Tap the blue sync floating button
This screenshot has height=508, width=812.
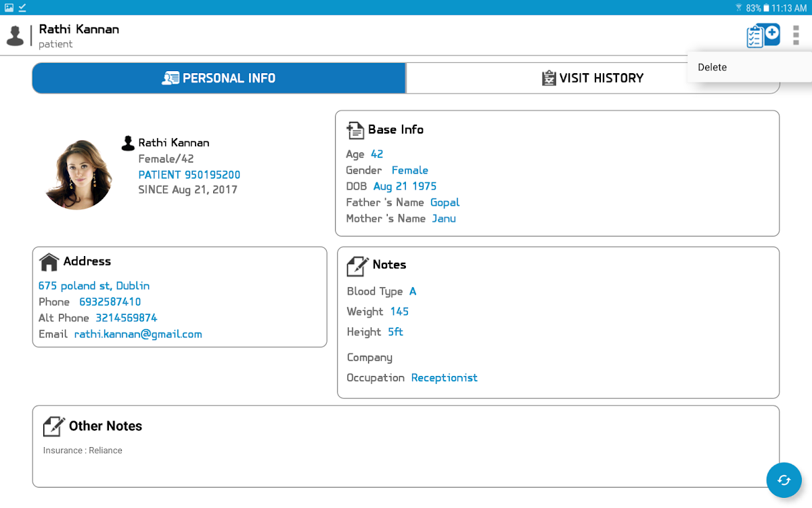tap(784, 480)
